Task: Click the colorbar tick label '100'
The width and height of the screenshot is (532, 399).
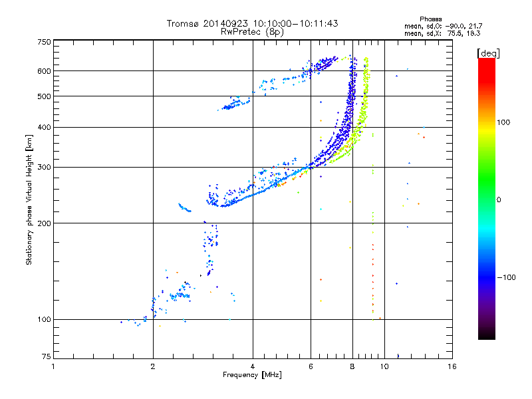Action: 503,122
